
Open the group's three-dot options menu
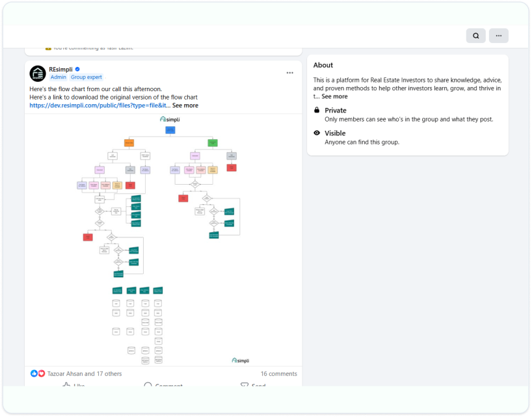(498, 36)
